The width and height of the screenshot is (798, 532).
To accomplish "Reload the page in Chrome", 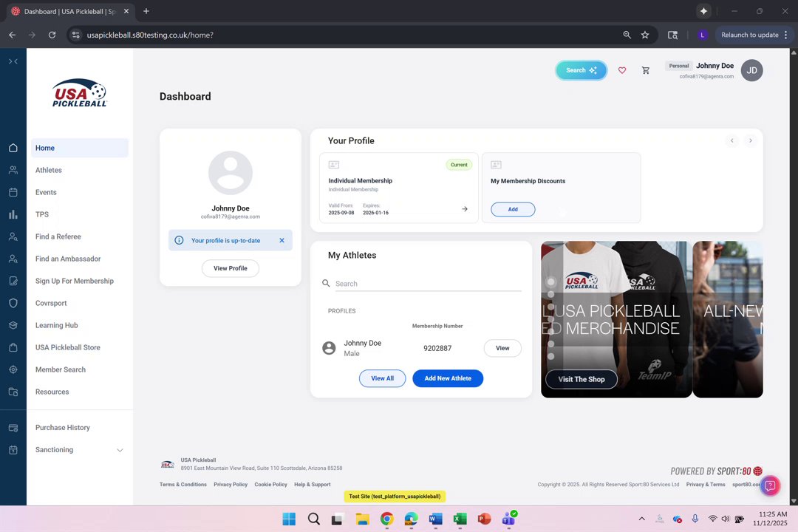I will point(52,35).
